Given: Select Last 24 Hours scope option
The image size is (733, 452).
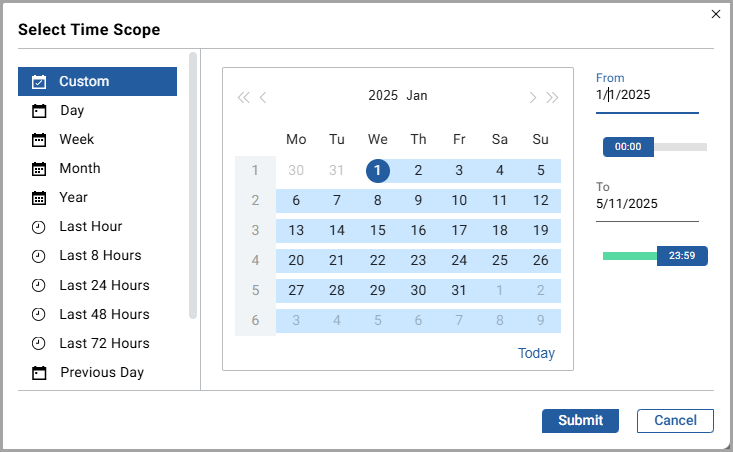Looking at the screenshot, I should (104, 285).
